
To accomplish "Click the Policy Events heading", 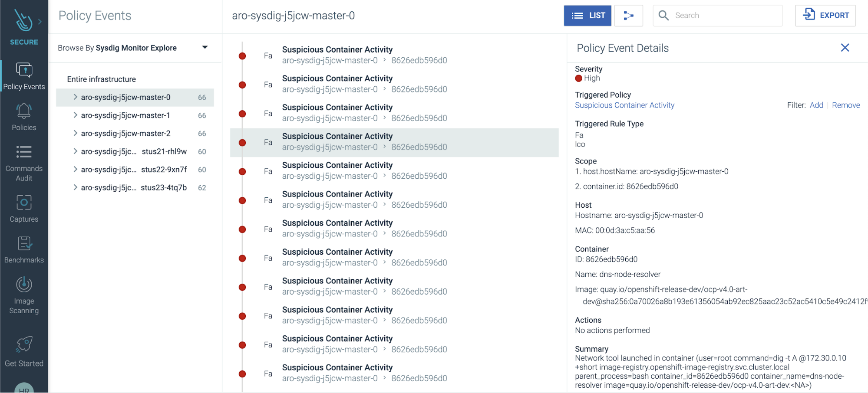I will (x=95, y=16).
